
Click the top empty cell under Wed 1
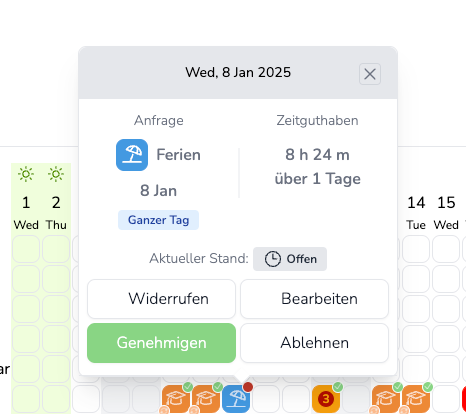26,249
